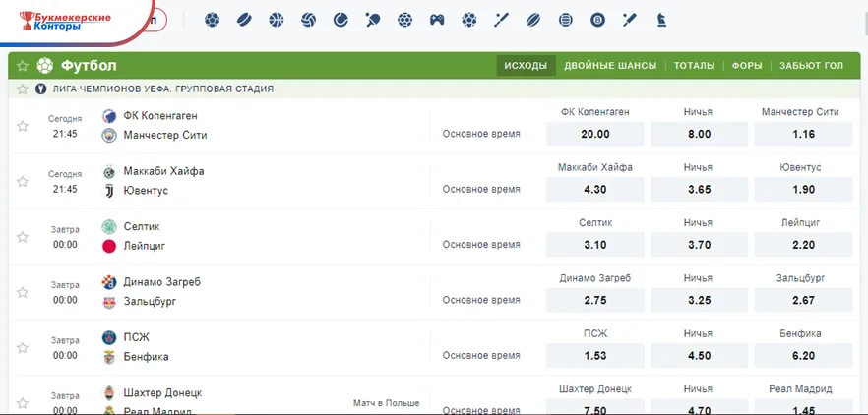Click the Матч в Польше note

coord(387,403)
